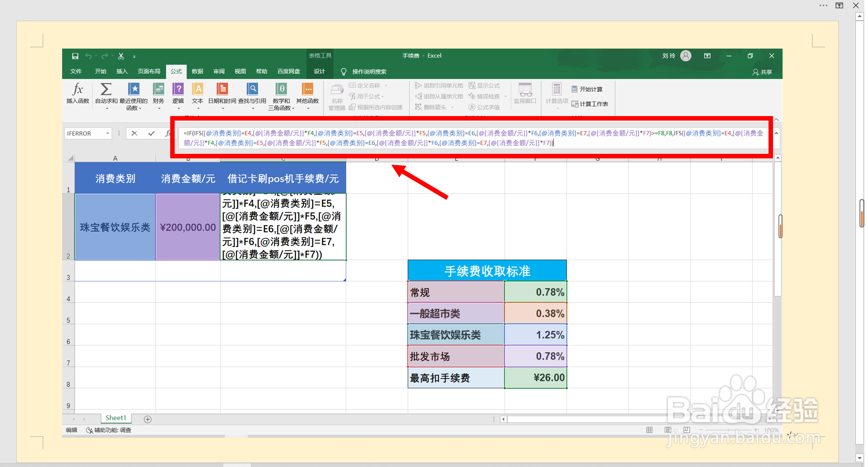Open the Define Name (定义名称) dropdown
Image resolution: width=868 pixels, height=467 pixels.
point(386,85)
